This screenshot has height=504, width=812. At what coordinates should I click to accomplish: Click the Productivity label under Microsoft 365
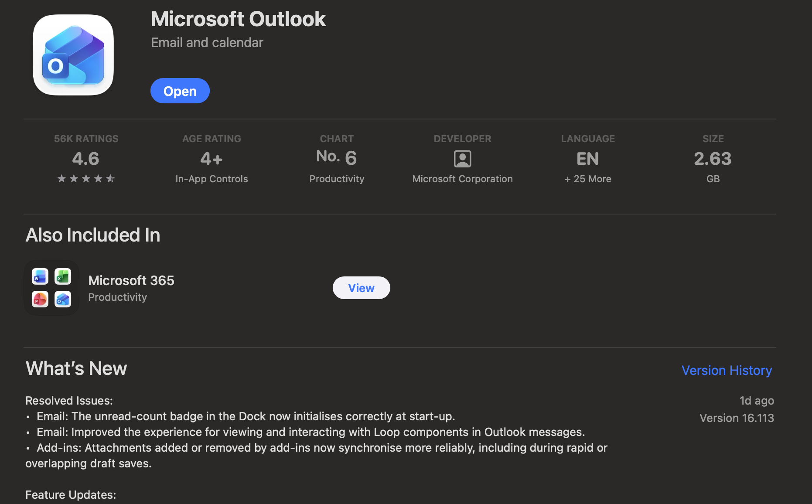pos(118,297)
